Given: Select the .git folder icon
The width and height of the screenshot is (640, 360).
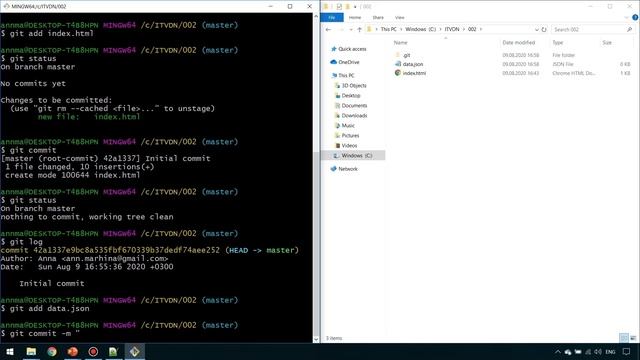Looking at the screenshot, I should (x=398, y=55).
